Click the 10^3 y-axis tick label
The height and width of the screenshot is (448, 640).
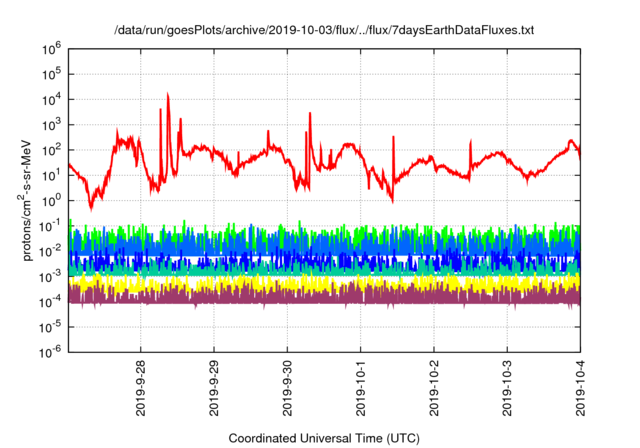(x=50, y=124)
